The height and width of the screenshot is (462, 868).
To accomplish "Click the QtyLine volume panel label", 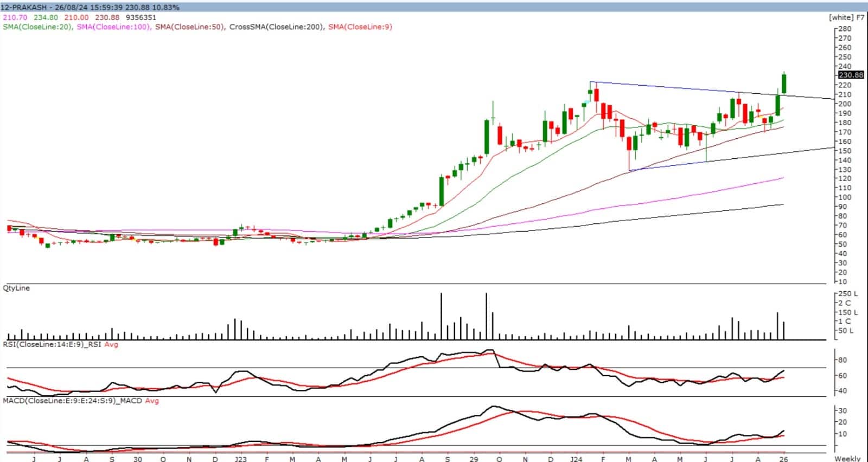I will [16, 288].
